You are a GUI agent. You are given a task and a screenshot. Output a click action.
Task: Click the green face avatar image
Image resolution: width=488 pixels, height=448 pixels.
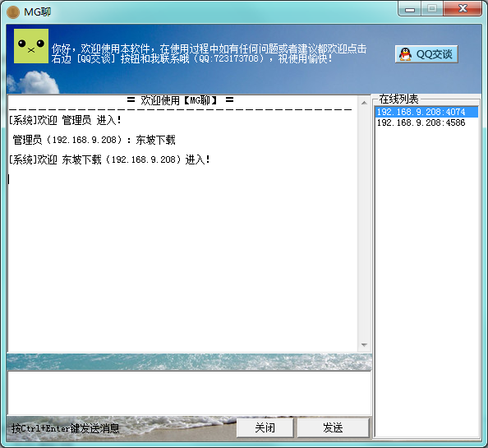click(31, 46)
